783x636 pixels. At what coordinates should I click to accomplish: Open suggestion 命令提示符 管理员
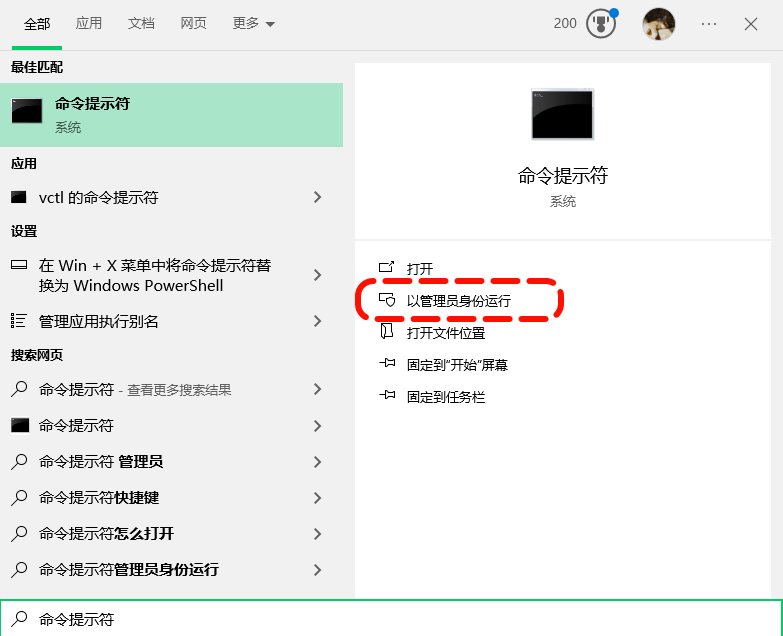click(x=171, y=462)
